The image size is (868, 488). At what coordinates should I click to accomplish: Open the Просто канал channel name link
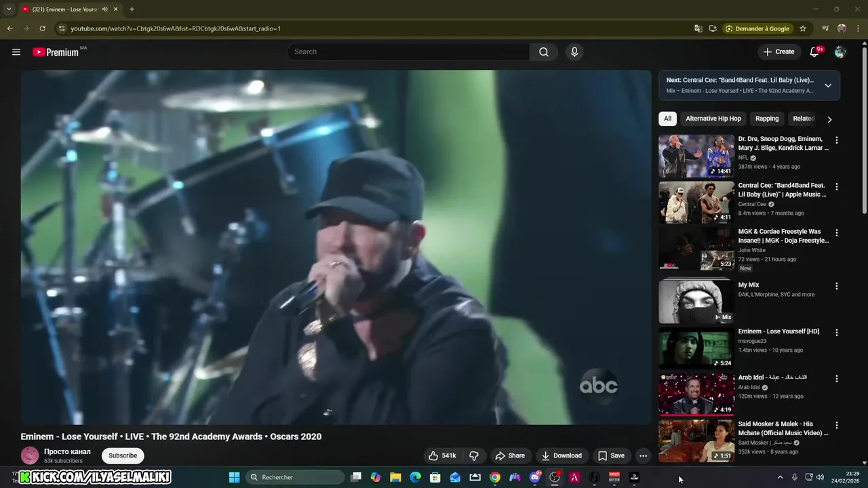pos(67,451)
